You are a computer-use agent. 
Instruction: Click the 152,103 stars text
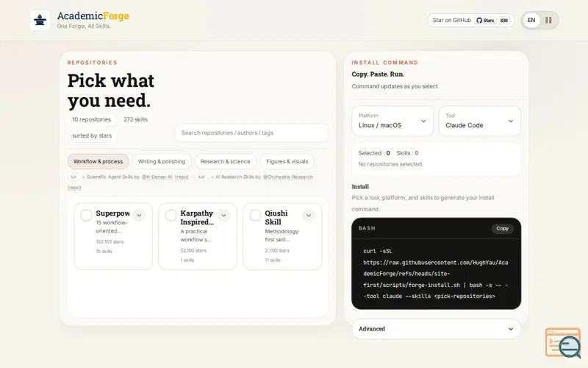point(110,242)
